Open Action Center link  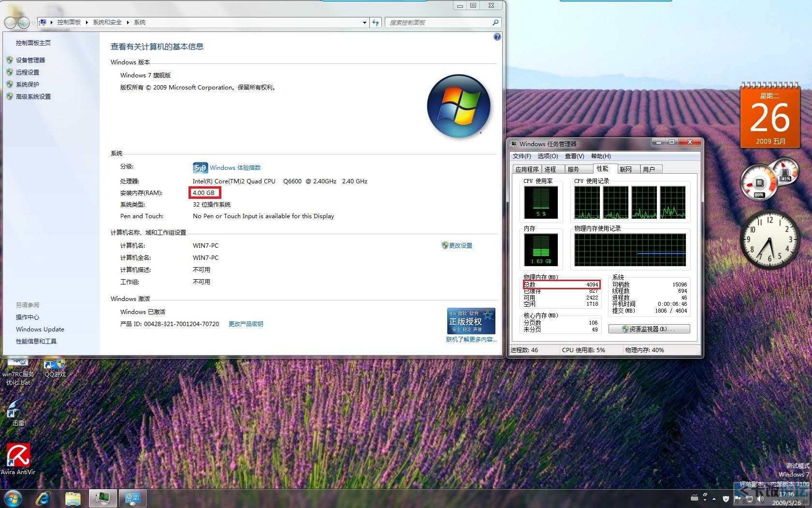27,317
